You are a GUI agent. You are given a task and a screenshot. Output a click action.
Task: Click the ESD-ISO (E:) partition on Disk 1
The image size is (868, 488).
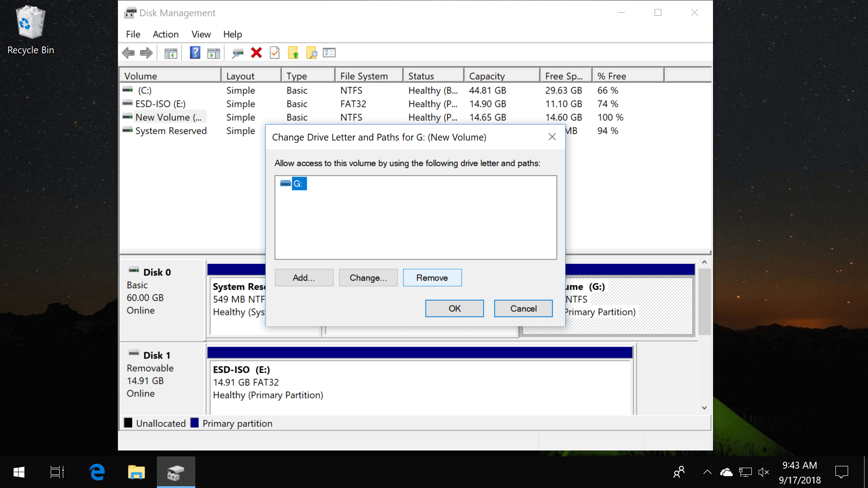coord(420,382)
